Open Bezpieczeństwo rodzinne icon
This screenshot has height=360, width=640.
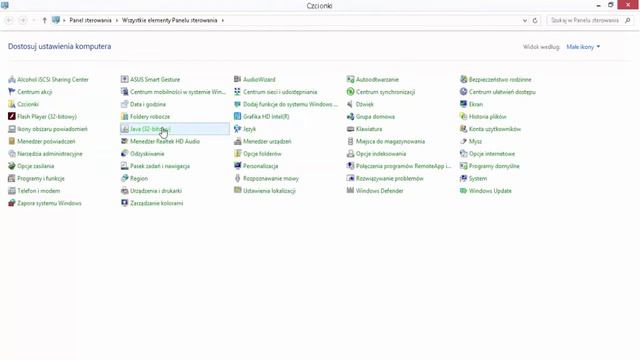[463, 79]
